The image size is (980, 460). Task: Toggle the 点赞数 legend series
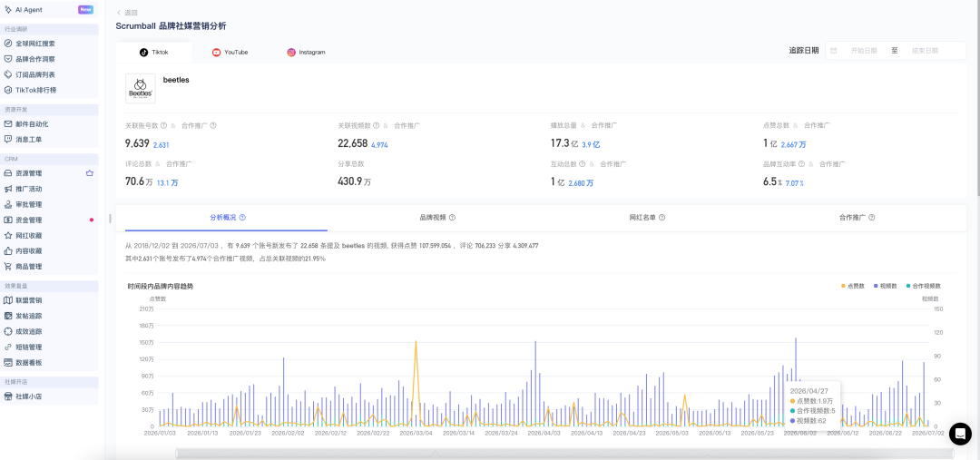click(852, 286)
